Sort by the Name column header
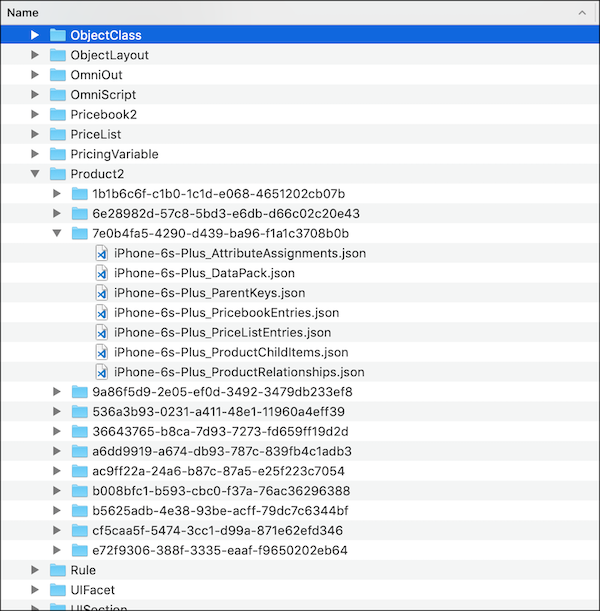Image resolution: width=600 pixels, height=611 pixels. (x=23, y=13)
